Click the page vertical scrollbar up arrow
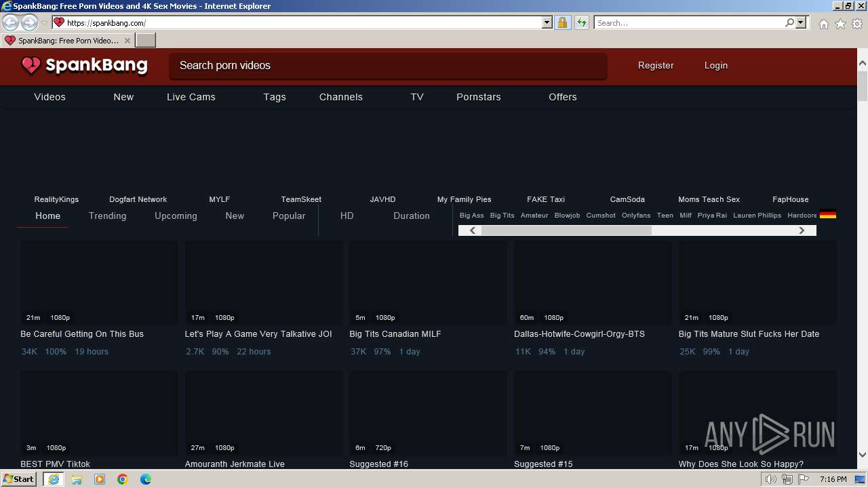Image resolution: width=868 pixels, height=488 pixels. click(x=863, y=63)
